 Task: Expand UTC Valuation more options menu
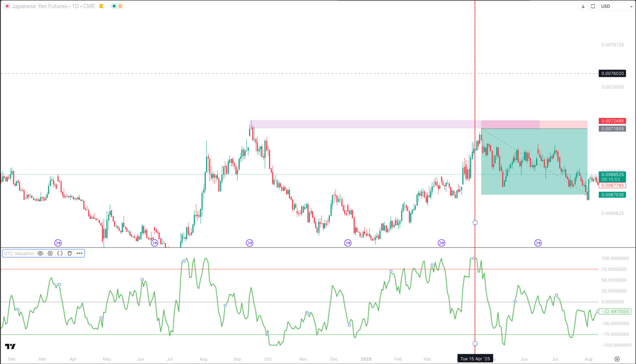(79, 254)
